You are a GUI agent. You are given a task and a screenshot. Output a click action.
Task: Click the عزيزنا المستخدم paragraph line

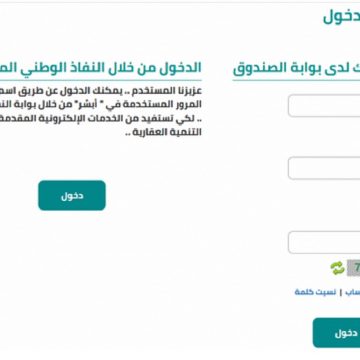(x=101, y=91)
